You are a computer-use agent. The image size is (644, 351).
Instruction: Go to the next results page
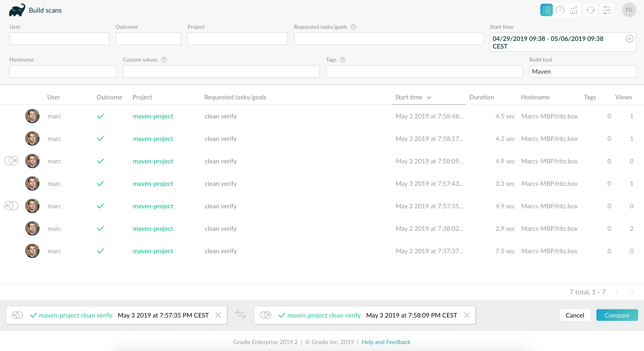coord(632,292)
